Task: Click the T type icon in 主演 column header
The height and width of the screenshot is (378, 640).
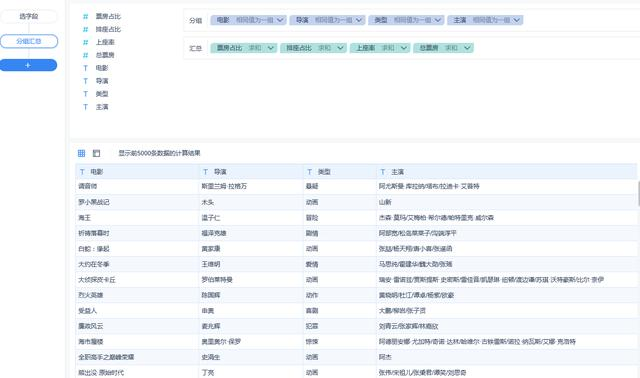Action: [382, 172]
